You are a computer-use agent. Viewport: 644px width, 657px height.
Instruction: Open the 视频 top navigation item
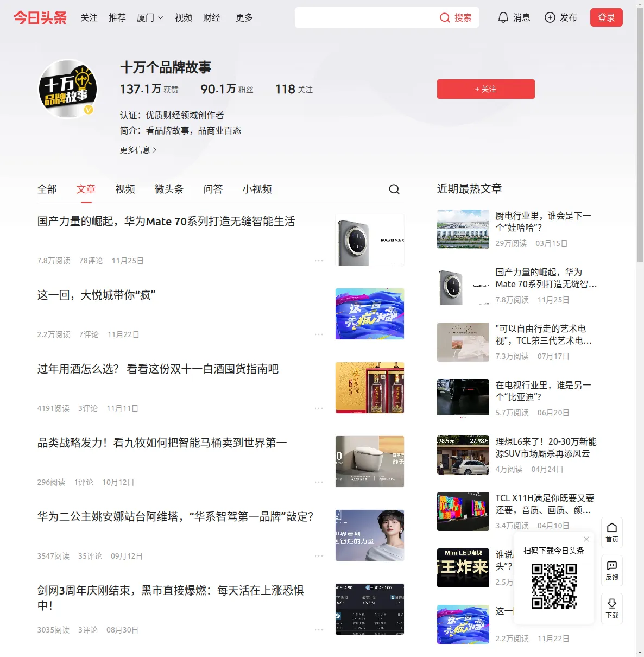[184, 18]
